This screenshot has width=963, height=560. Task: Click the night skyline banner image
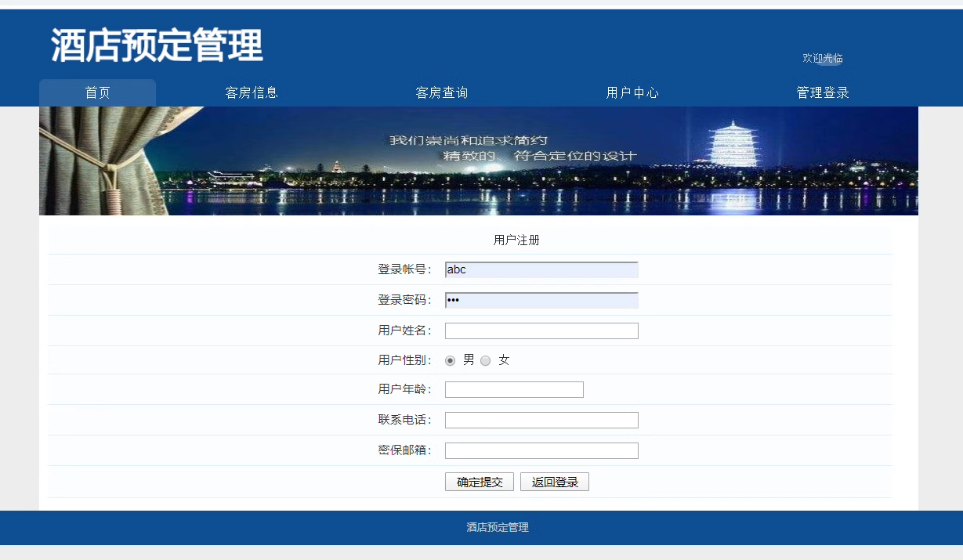coord(479,161)
